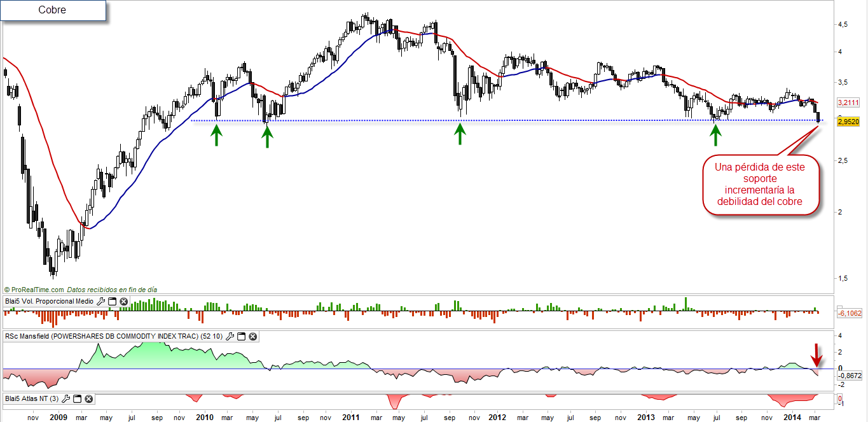Open settings wrench for RSc Mansfield indicator

pos(230,336)
